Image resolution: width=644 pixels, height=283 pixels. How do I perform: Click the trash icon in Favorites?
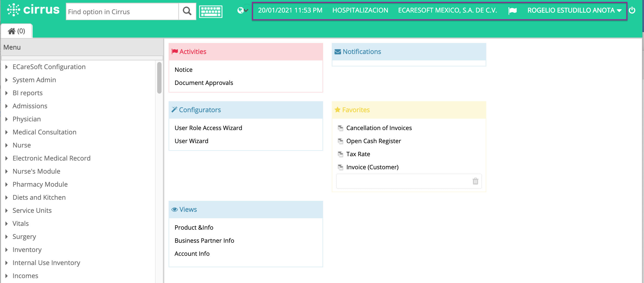click(475, 181)
